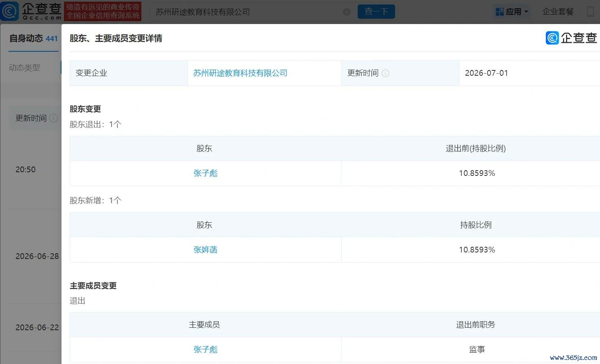
Task: Click the 主要成员 column header
Action: [x=204, y=325]
